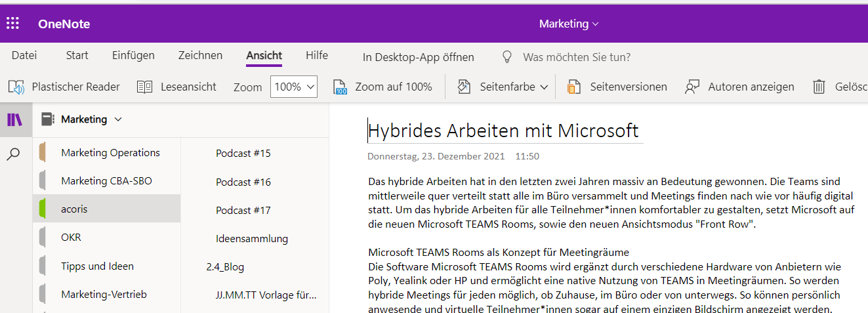Screen dimensions: 868x313
Task: Click the Plastischer Reader icon
Action: tap(16, 87)
